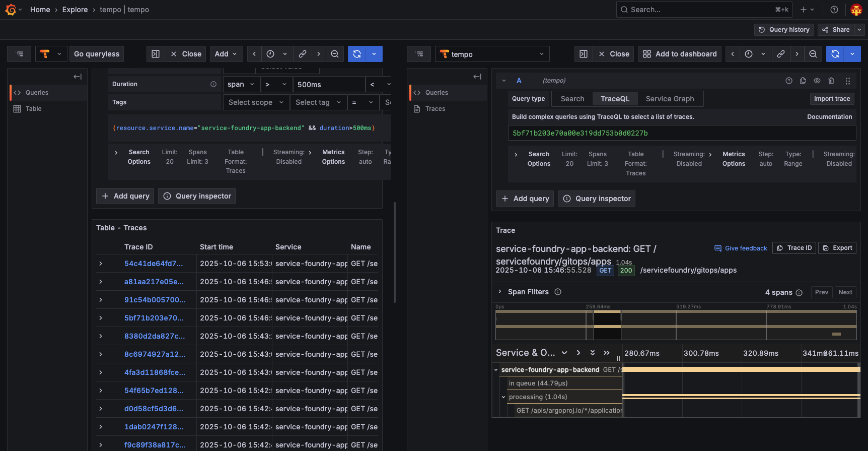This screenshot has width=868, height=451.
Task: Grab query A drag handle icon
Action: click(x=848, y=81)
